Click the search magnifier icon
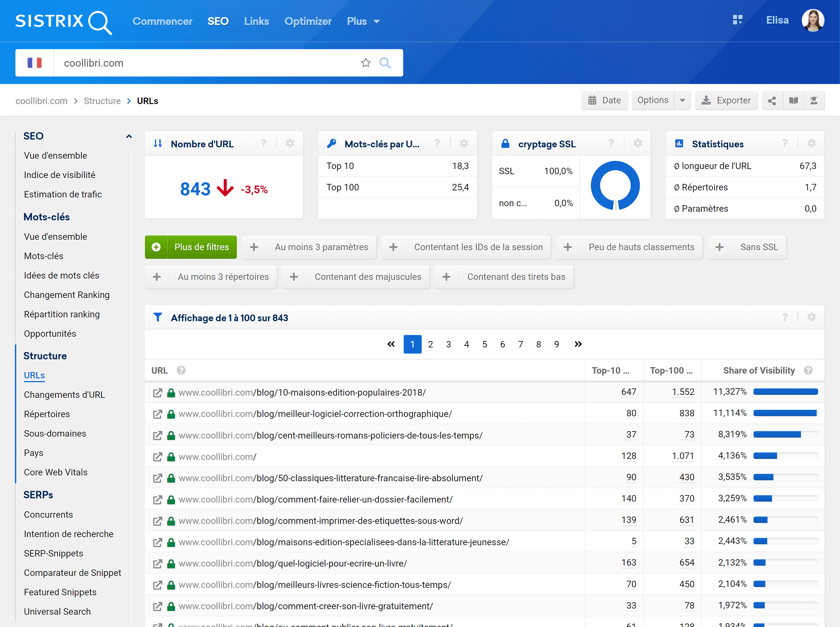 pos(385,63)
